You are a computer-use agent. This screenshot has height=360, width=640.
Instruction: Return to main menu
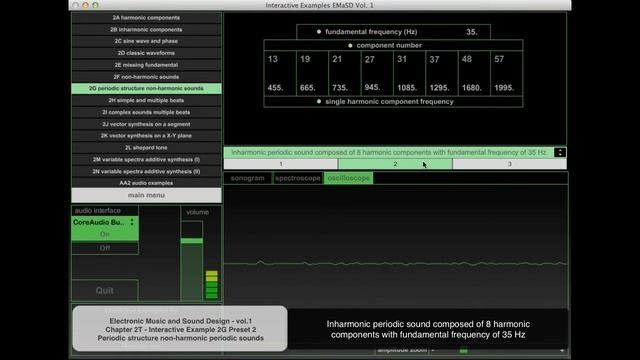pyautogui.click(x=147, y=196)
